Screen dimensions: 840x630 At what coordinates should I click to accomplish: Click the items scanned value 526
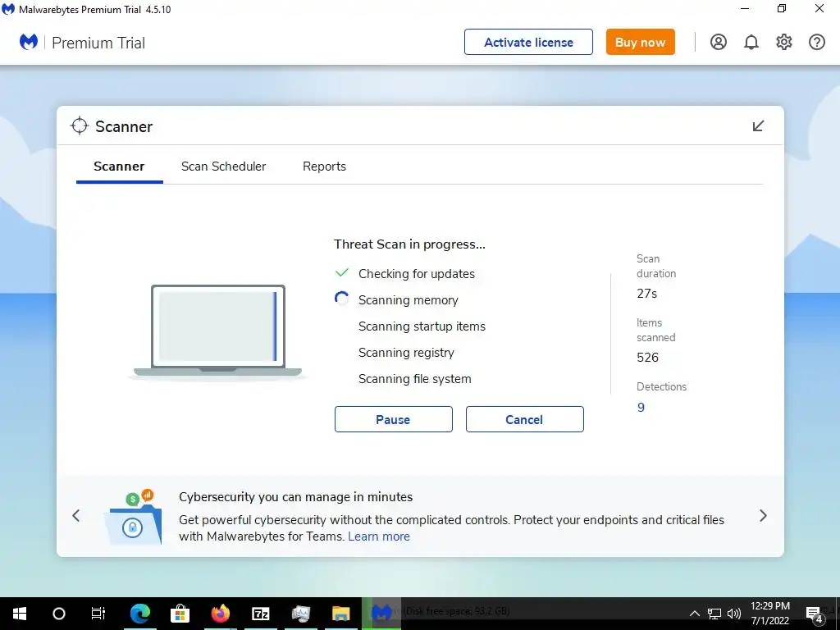647,358
